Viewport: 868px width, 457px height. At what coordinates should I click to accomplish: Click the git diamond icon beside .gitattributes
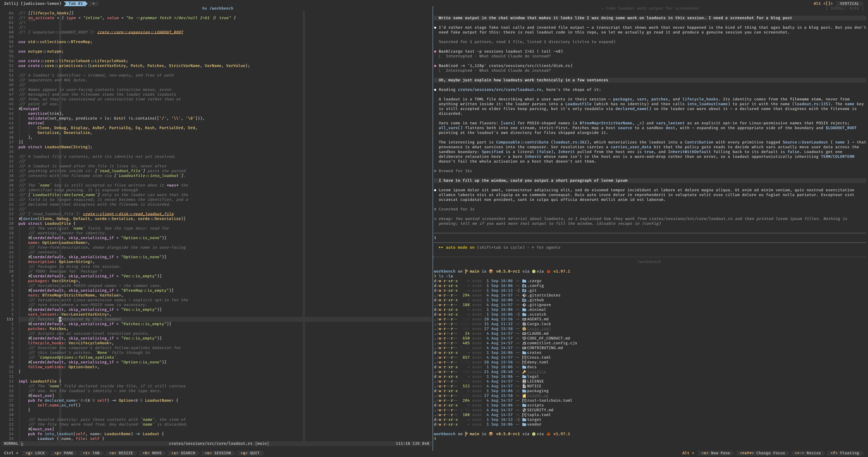[524, 295]
